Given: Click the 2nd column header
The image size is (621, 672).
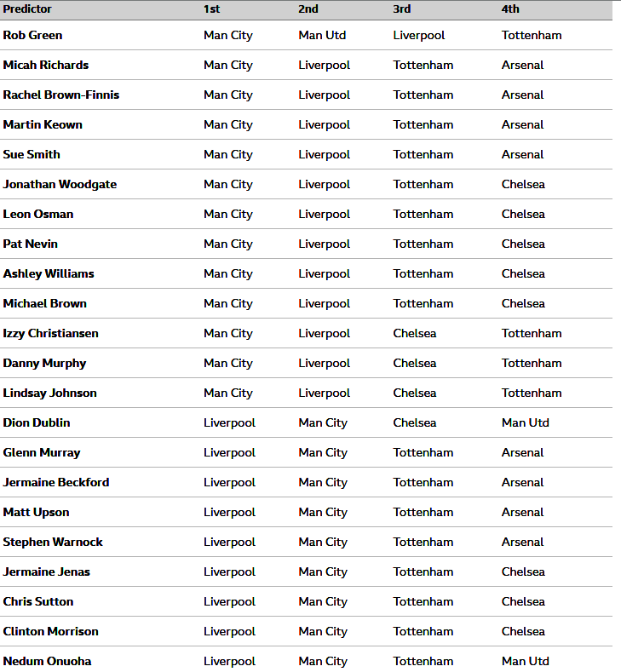Looking at the screenshot, I should pos(308,9).
